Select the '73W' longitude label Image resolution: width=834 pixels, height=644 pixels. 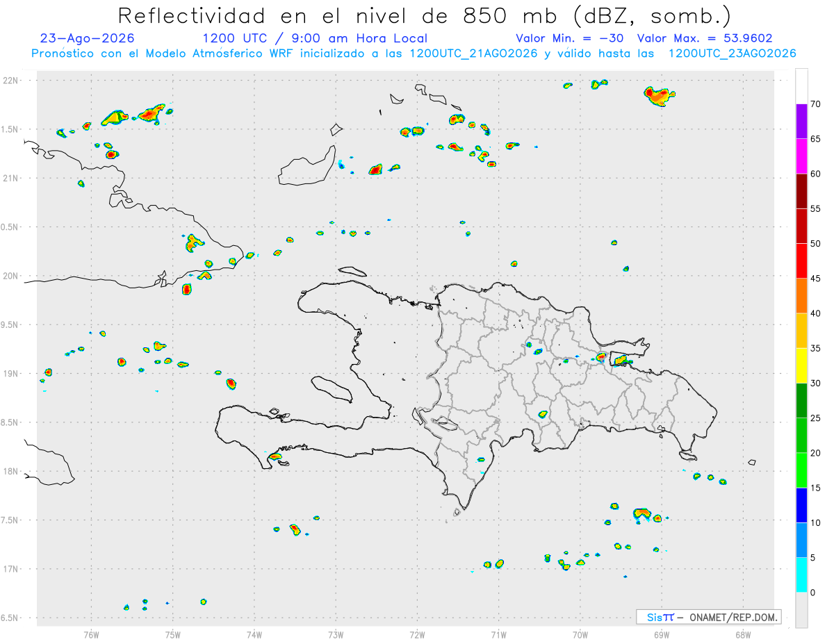click(336, 634)
